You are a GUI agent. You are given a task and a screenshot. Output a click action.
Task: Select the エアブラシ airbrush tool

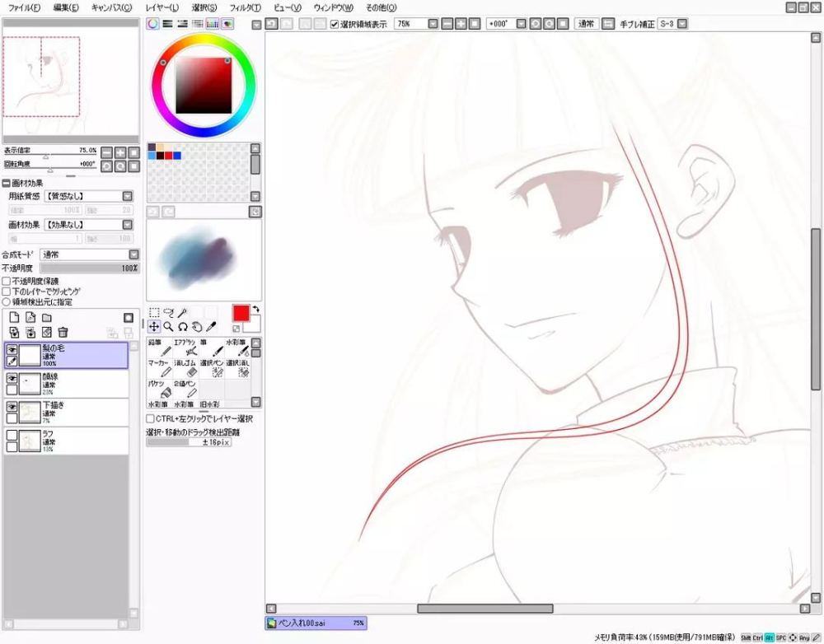(185, 348)
